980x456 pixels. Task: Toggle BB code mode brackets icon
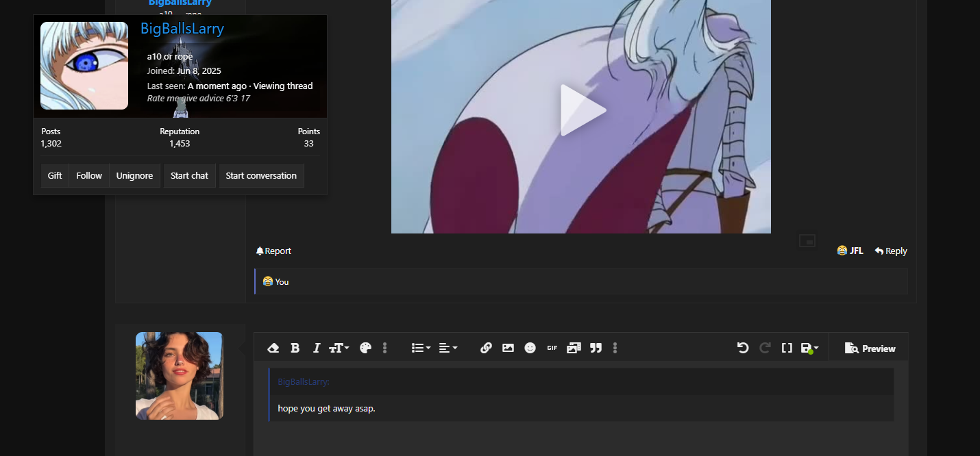[787, 348]
